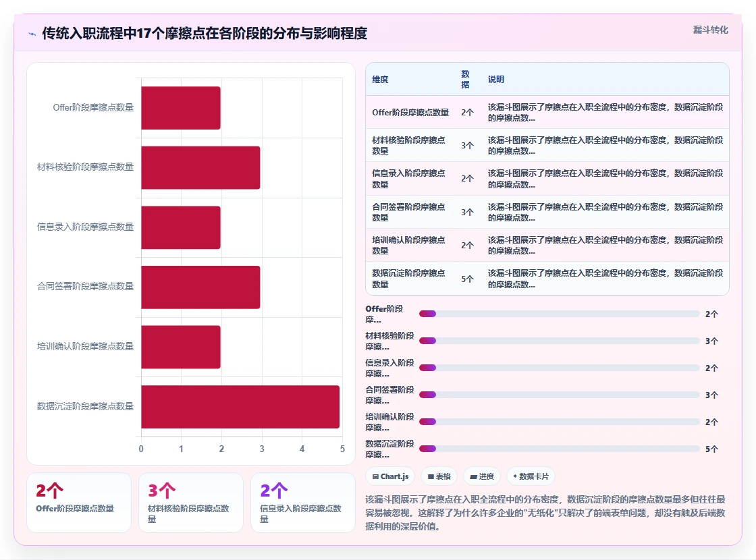Click table cell 数据沉淀阶段摩擦点数量
Screen dimensions: 756x560
(x=409, y=279)
